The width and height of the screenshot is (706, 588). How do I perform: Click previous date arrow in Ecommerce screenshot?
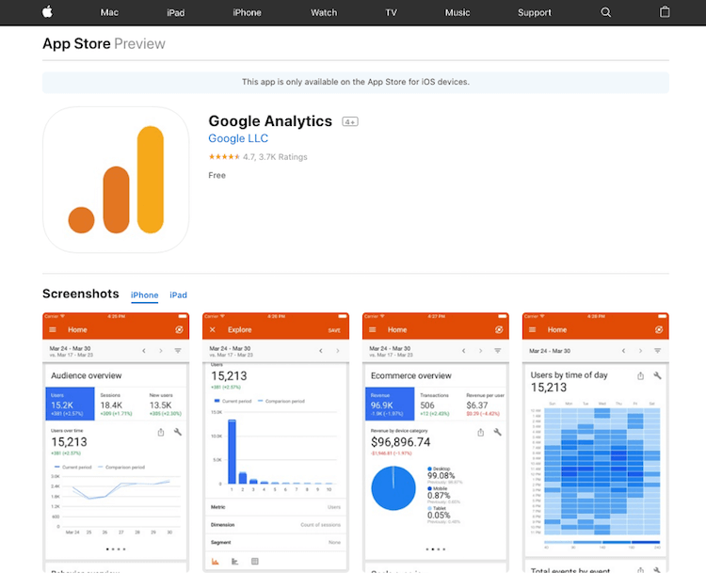coord(463,351)
